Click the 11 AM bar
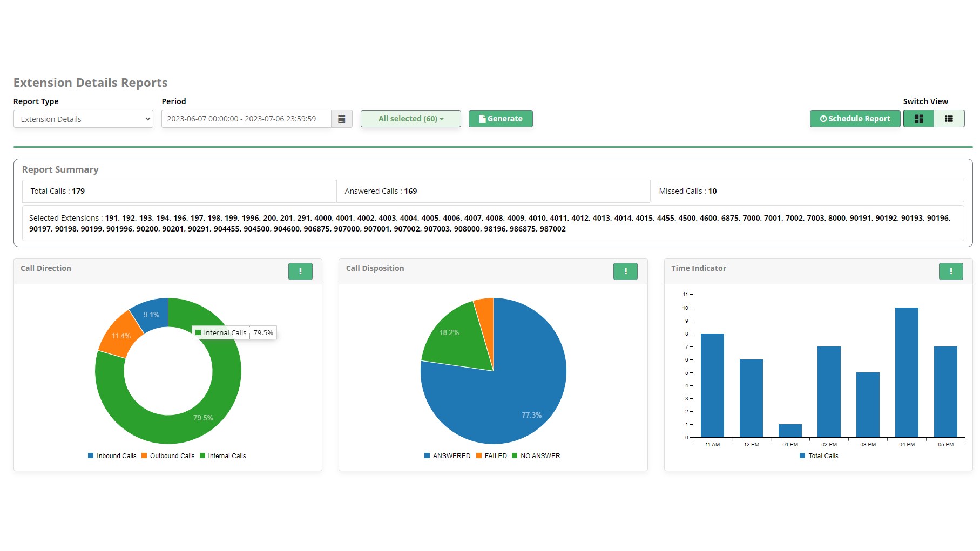Image resolution: width=980 pixels, height=551 pixels. click(712, 385)
